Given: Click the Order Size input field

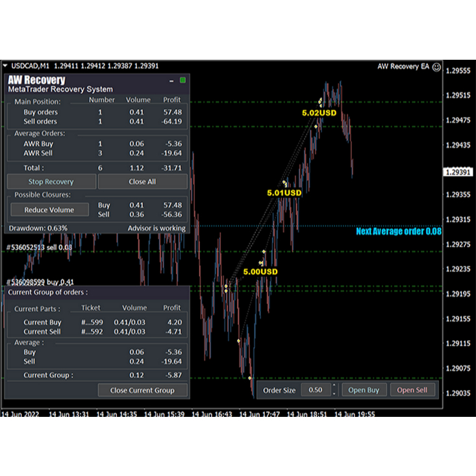Looking at the screenshot, I should tap(315, 390).
